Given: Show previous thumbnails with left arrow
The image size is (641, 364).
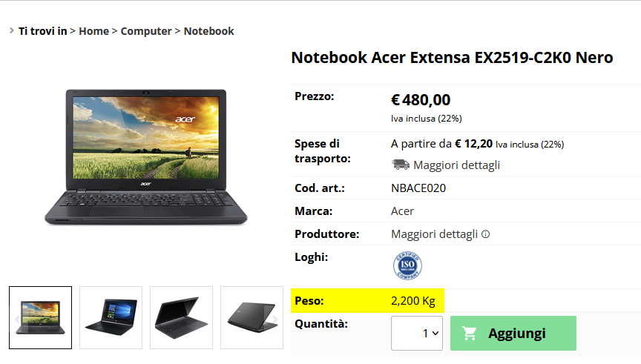Looking at the screenshot, I should (x=17, y=319).
